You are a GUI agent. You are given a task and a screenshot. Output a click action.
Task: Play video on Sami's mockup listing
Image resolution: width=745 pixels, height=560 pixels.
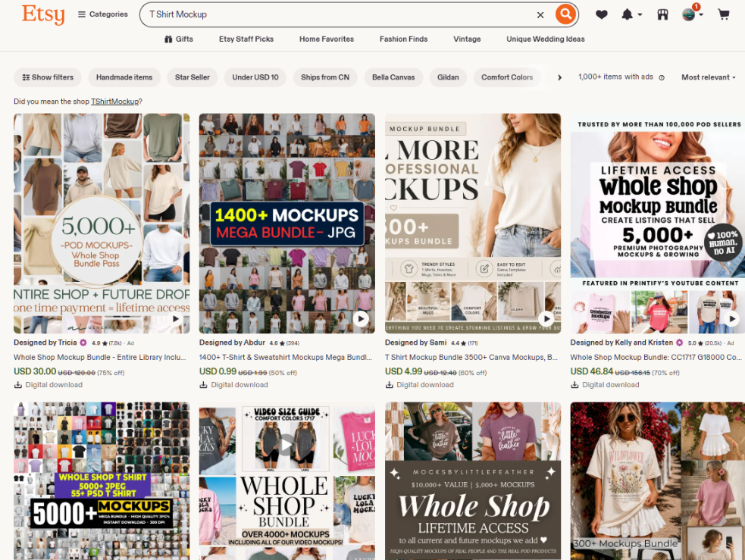click(x=546, y=319)
